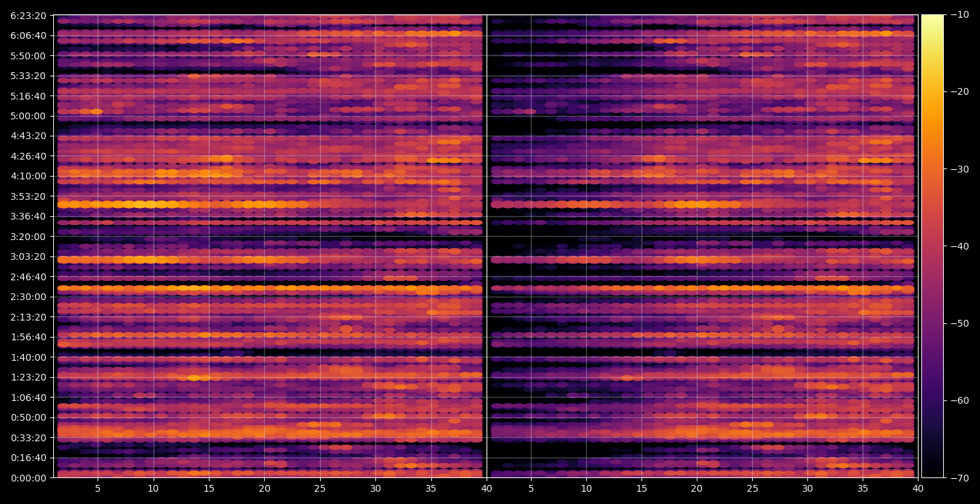Click x-axis tick 10 under right heatmap
The width and height of the screenshot is (980, 504).
pyautogui.click(x=586, y=488)
